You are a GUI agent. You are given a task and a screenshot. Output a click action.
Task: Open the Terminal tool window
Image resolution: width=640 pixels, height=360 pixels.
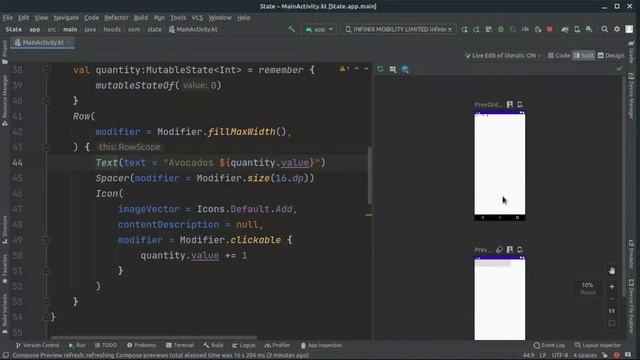click(x=180, y=345)
